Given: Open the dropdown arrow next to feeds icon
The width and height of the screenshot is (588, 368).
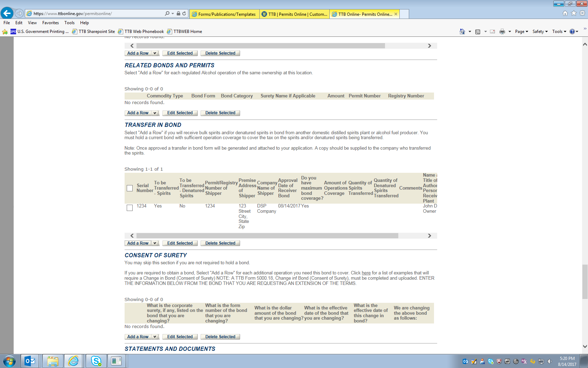Looking at the screenshot, I should (x=485, y=32).
